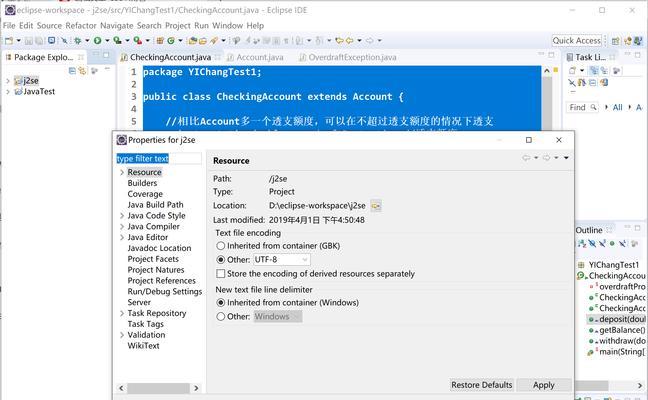Viewport: 648px width, 400px height.
Task: Select Run/Debug Settings in properties tree
Action: click(164, 291)
